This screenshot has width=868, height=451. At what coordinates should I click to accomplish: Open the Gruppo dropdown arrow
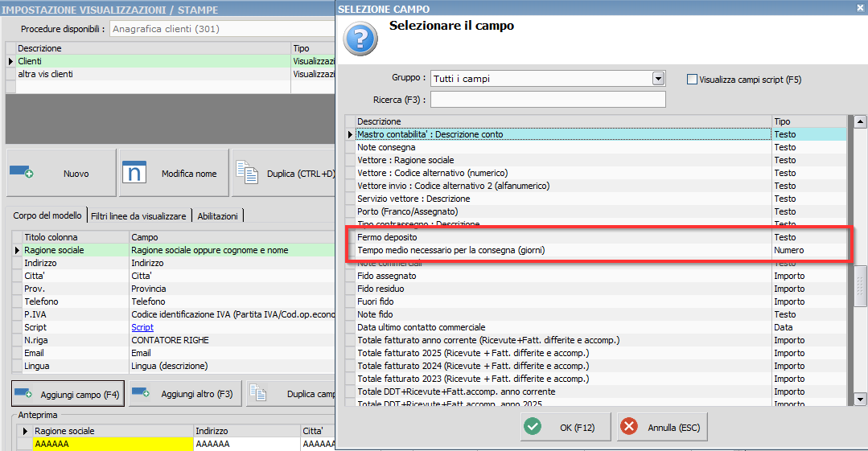658,79
